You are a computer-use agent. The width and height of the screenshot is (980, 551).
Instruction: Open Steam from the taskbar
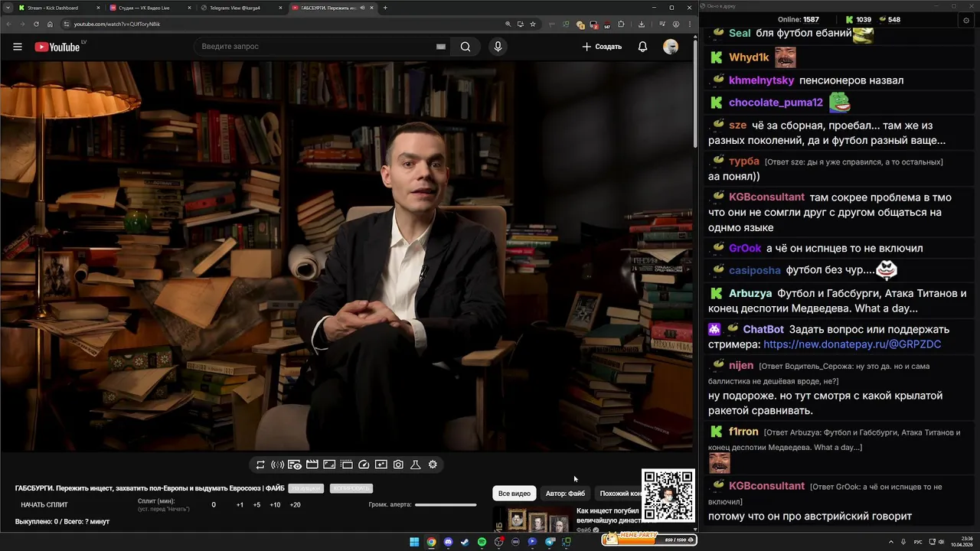(x=465, y=542)
